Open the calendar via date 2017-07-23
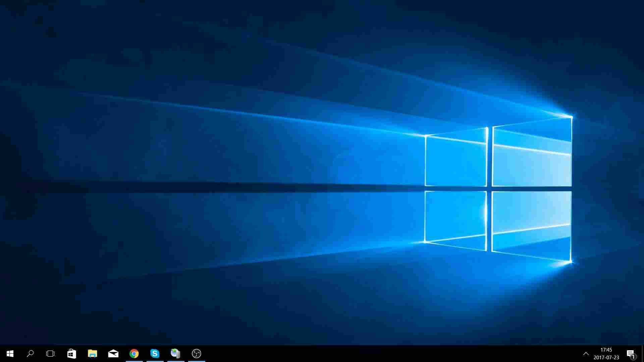This screenshot has width=644, height=362. (606, 358)
